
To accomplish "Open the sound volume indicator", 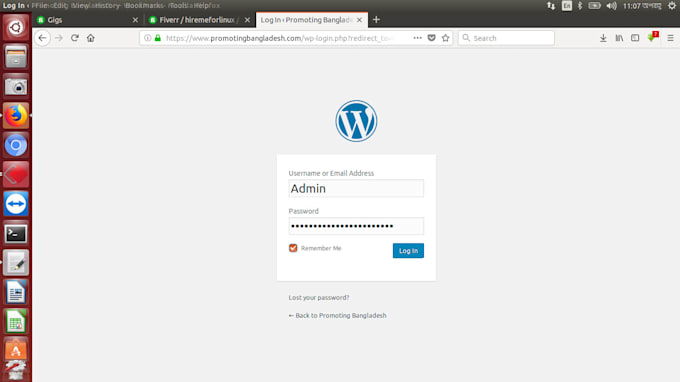I will point(611,6).
